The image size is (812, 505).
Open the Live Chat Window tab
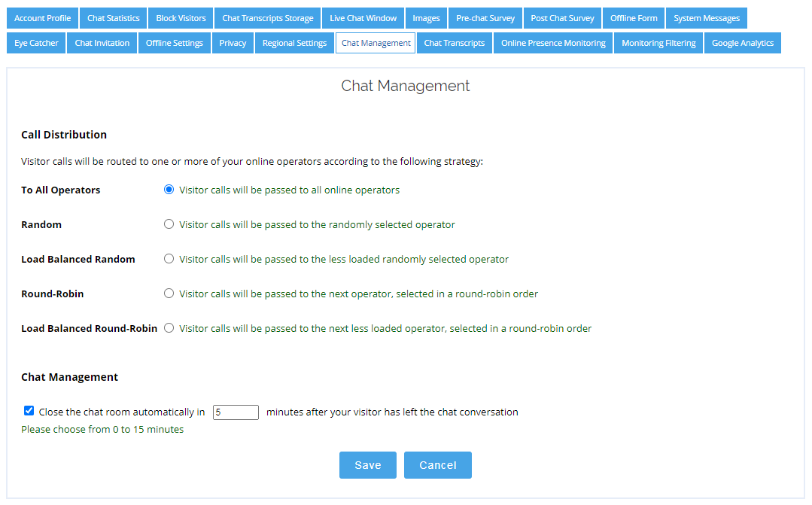[x=363, y=17]
